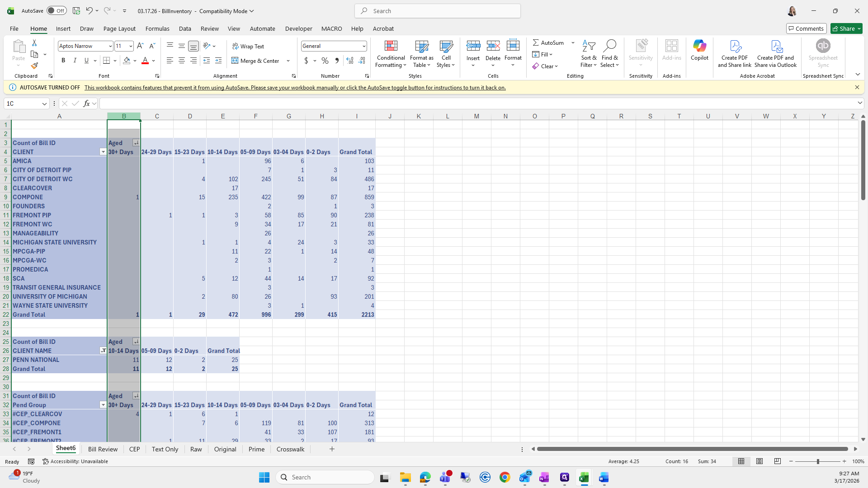Toggle the AutoSave switch

[57, 11]
